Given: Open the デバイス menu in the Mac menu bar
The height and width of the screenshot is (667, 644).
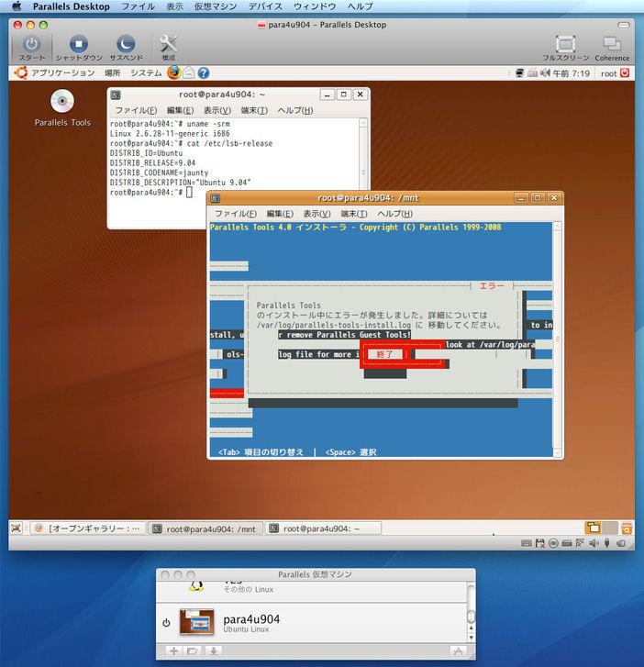Looking at the screenshot, I should pos(265,6).
